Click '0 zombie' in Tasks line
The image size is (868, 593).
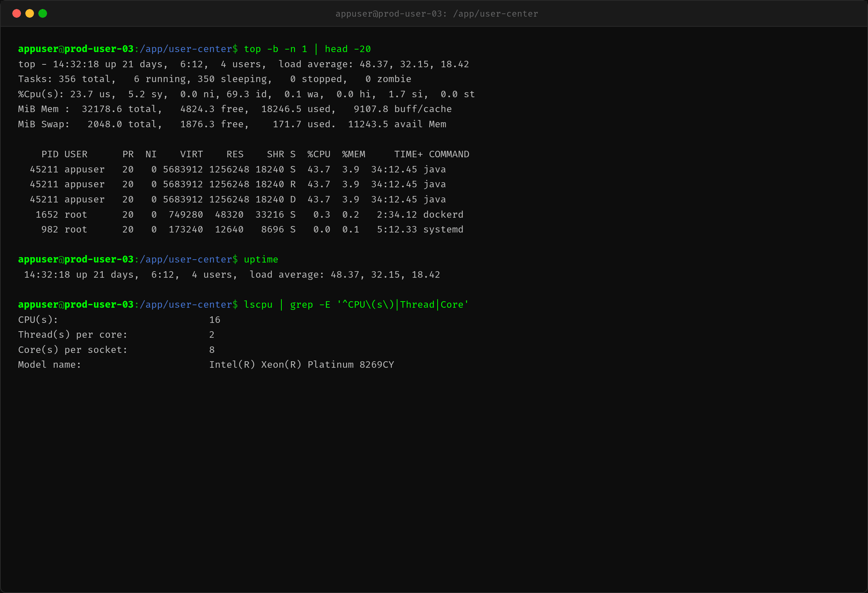point(388,79)
